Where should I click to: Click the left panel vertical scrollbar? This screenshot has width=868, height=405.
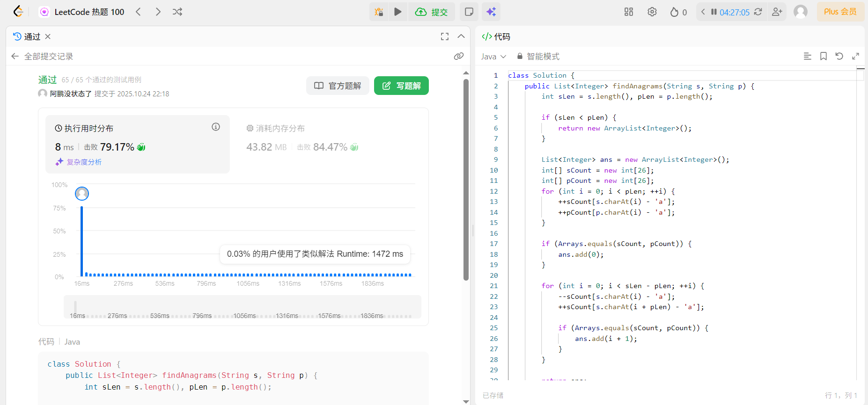466,180
